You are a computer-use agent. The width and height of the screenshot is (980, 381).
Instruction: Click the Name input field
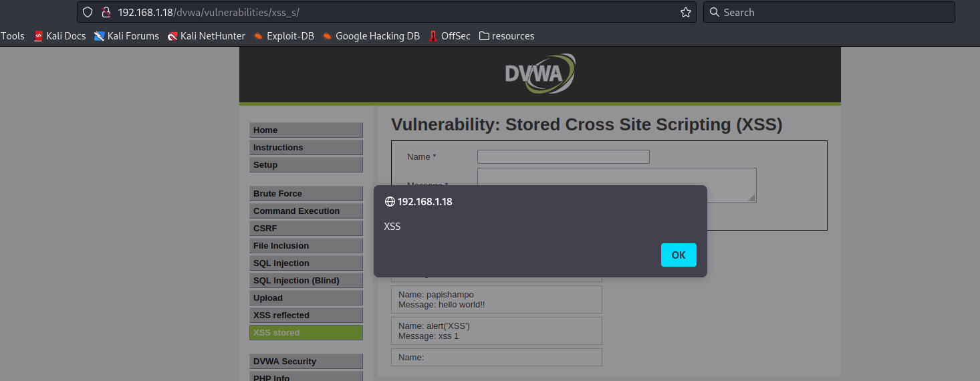pyautogui.click(x=563, y=157)
